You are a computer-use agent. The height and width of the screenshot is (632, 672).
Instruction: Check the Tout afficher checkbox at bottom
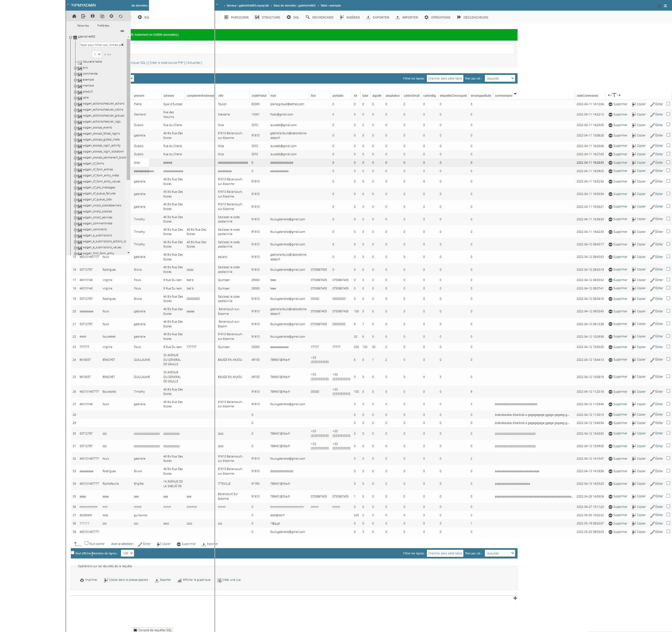(x=73, y=553)
